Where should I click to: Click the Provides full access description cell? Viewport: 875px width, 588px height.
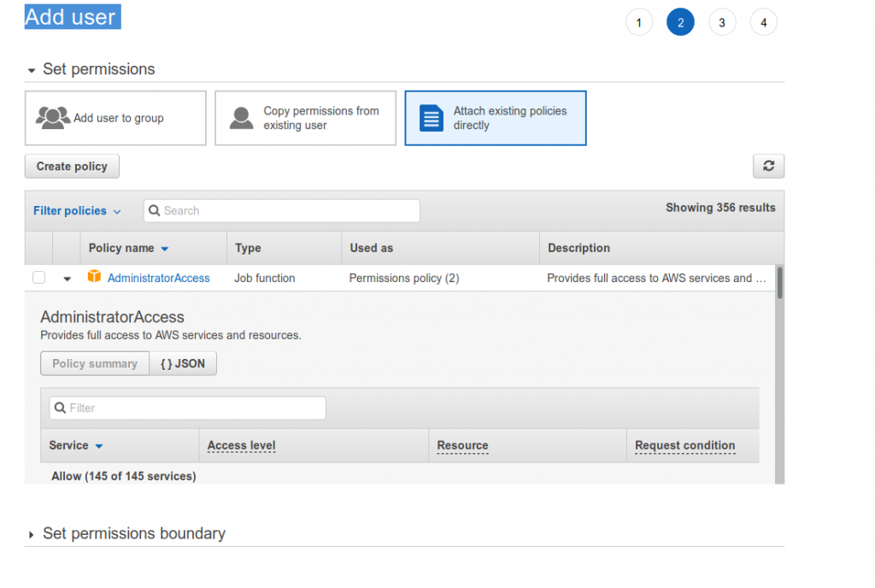pos(656,278)
